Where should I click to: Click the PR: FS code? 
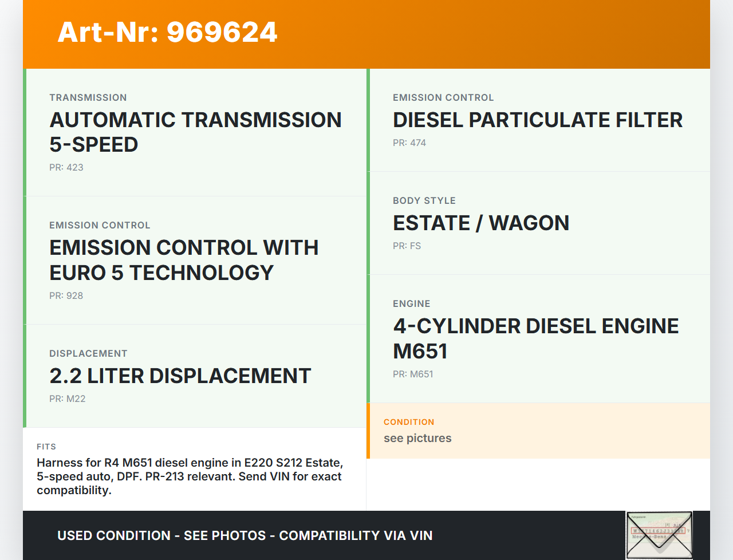[x=407, y=246]
